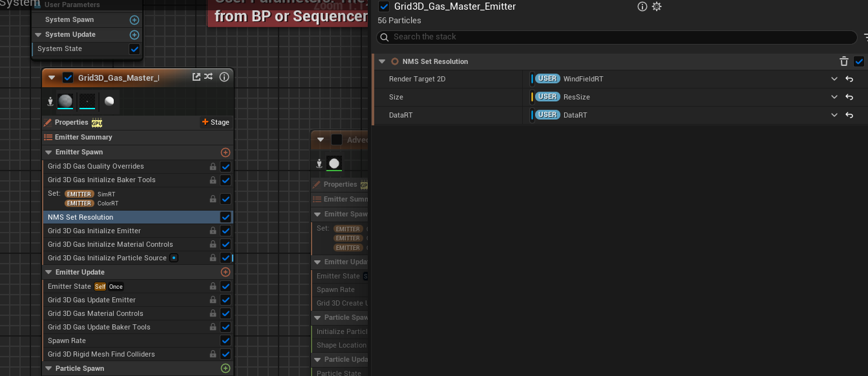868x376 pixels.
Task: Collapse the Emitter Update group
Action: click(x=49, y=272)
